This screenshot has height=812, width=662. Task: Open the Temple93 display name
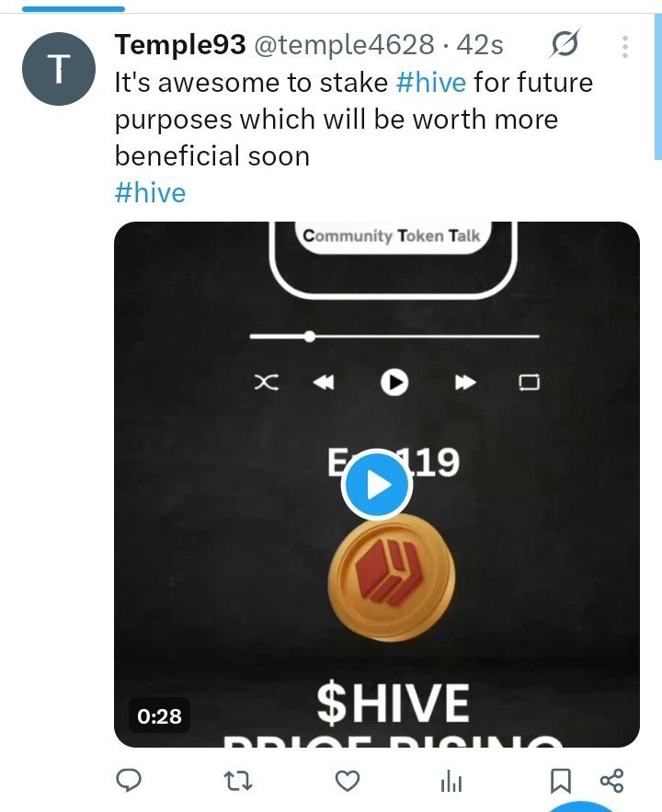180,44
